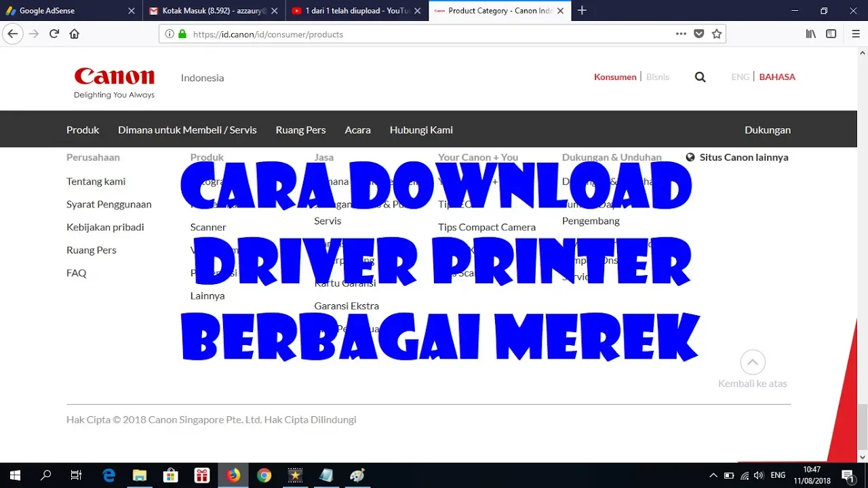Click the Situs Canon lainnya selector

coord(737,157)
